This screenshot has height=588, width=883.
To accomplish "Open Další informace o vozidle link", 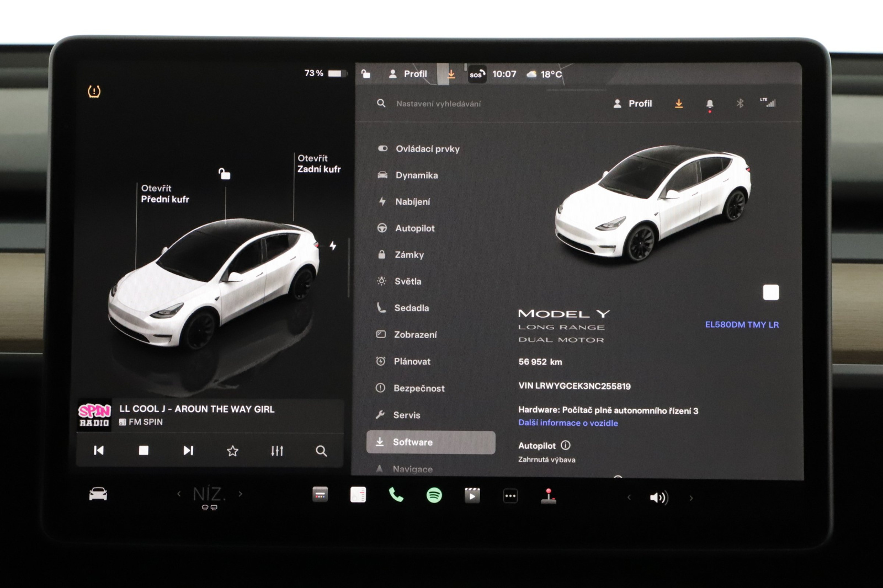I will 568,423.
